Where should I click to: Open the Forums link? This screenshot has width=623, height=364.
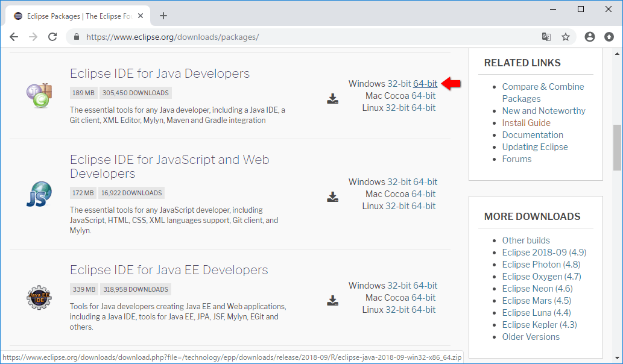pyautogui.click(x=516, y=158)
